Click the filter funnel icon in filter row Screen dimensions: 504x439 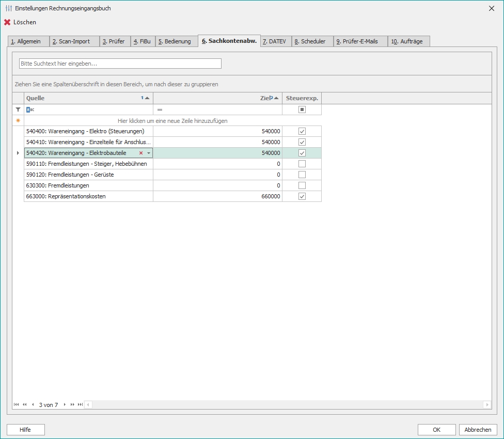(x=18, y=109)
